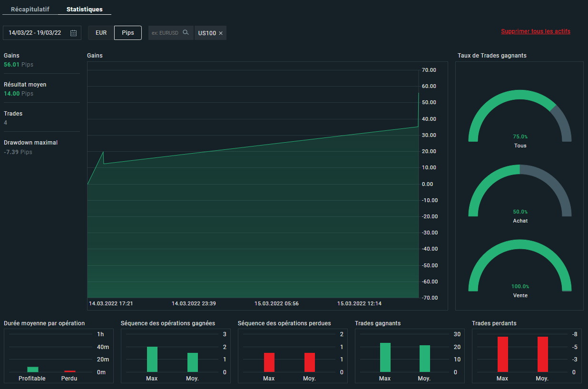The width and height of the screenshot is (588, 389).
Task: Click the red Perdu duration bar
Action: click(x=70, y=371)
